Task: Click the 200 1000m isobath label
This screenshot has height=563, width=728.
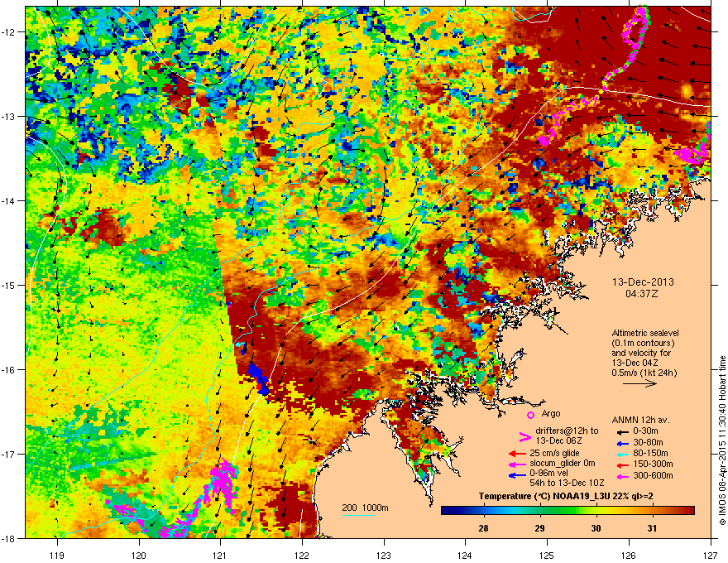Action: pos(365,508)
